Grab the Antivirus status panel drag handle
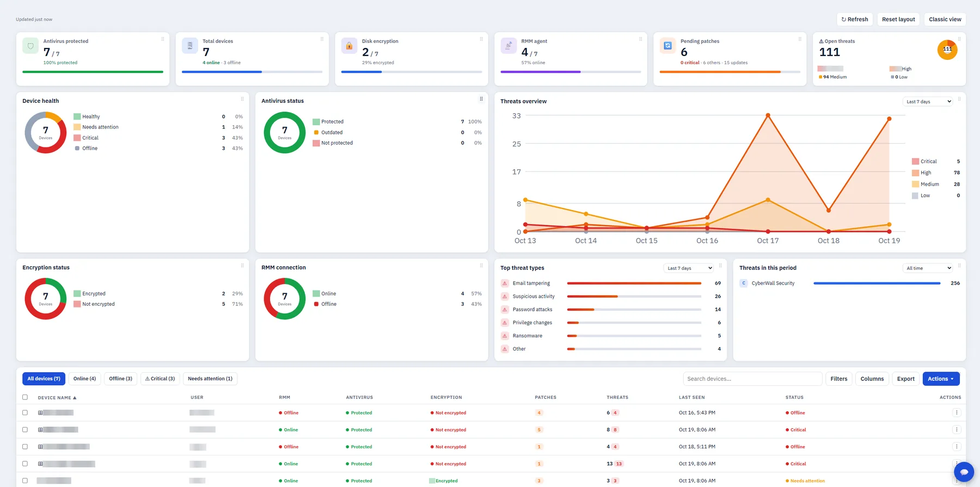The image size is (980, 487). coord(481,99)
